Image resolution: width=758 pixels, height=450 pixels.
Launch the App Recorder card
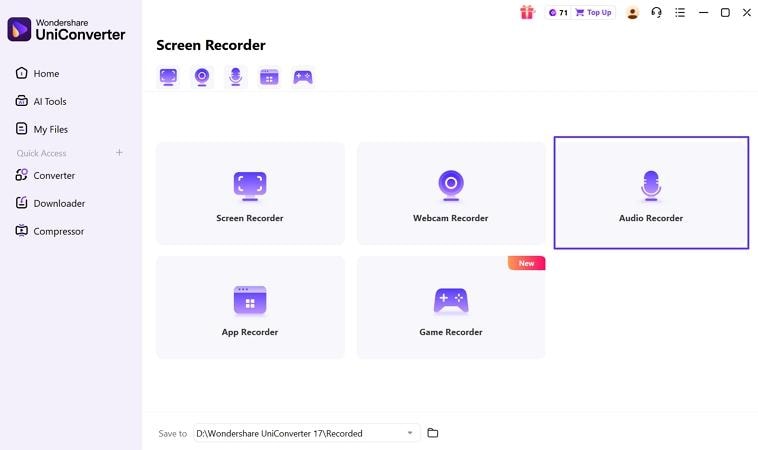(x=250, y=307)
